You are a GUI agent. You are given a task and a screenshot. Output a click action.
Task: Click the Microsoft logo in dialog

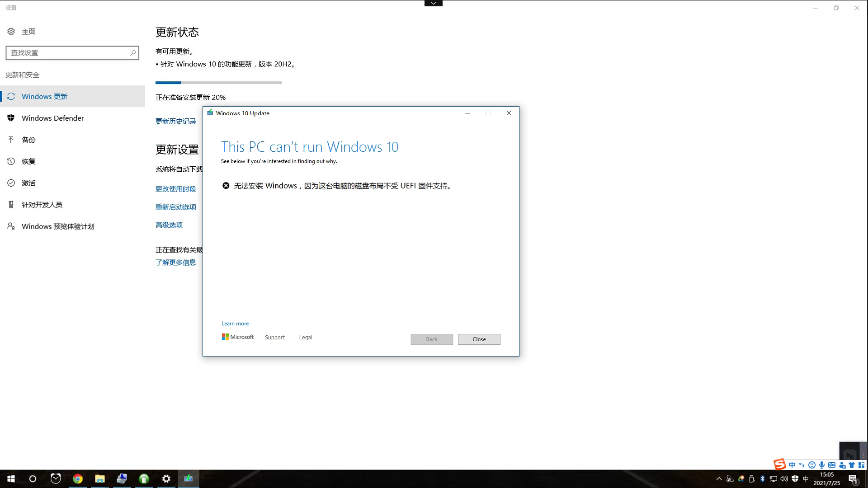point(238,337)
